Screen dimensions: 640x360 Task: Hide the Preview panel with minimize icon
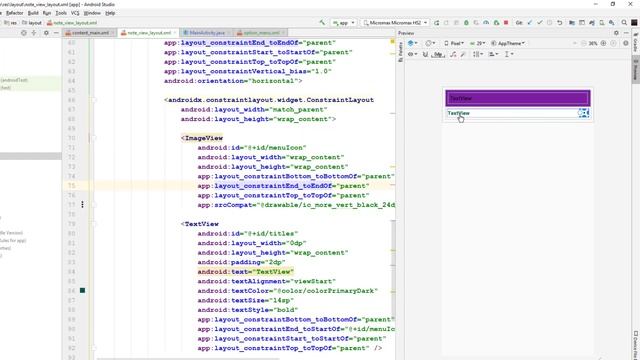pyautogui.click(x=626, y=33)
